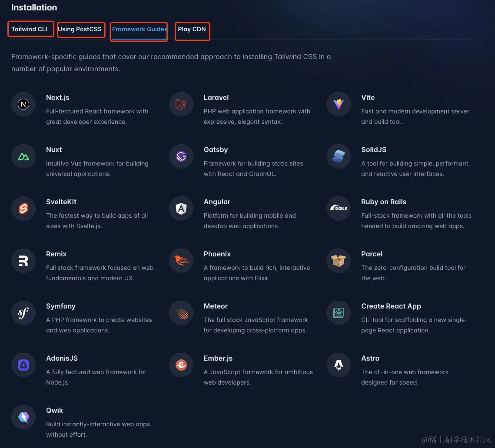Open the Parcel guide title link
Image resolution: width=495 pixels, height=448 pixels.
[x=372, y=254]
